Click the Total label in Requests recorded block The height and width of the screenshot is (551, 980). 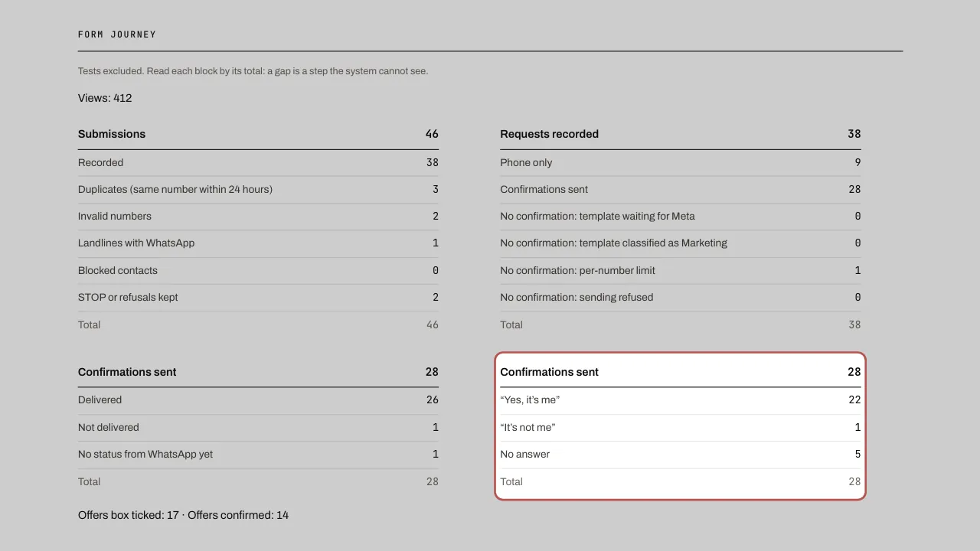point(511,324)
